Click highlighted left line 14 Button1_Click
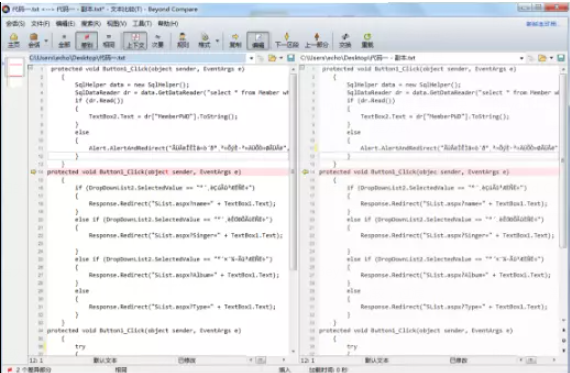The height and width of the screenshot is (373, 570). point(144,172)
